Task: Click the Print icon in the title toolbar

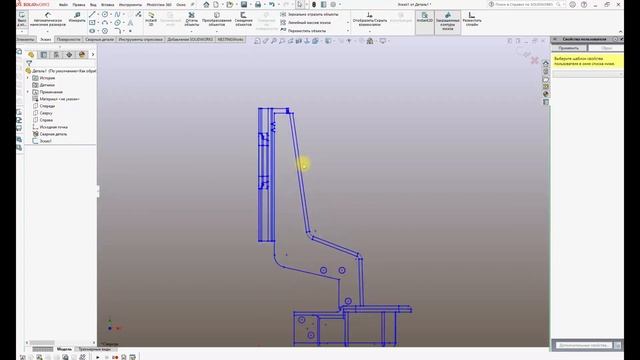Action: tap(258, 4)
